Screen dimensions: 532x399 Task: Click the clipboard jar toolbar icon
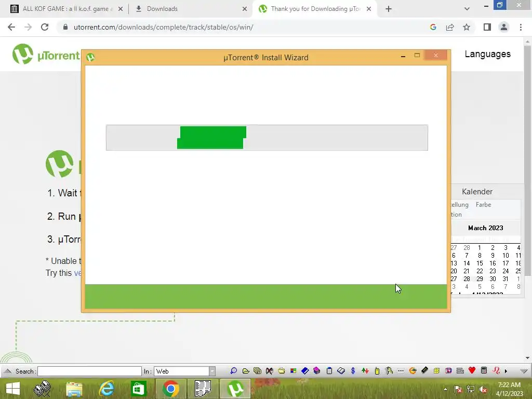coord(329,371)
